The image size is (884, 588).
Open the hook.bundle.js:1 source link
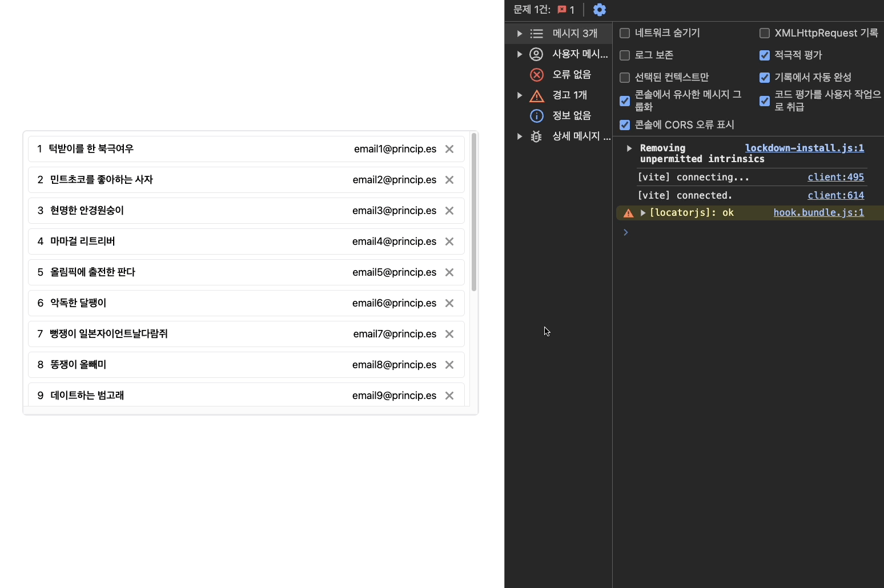pos(818,212)
